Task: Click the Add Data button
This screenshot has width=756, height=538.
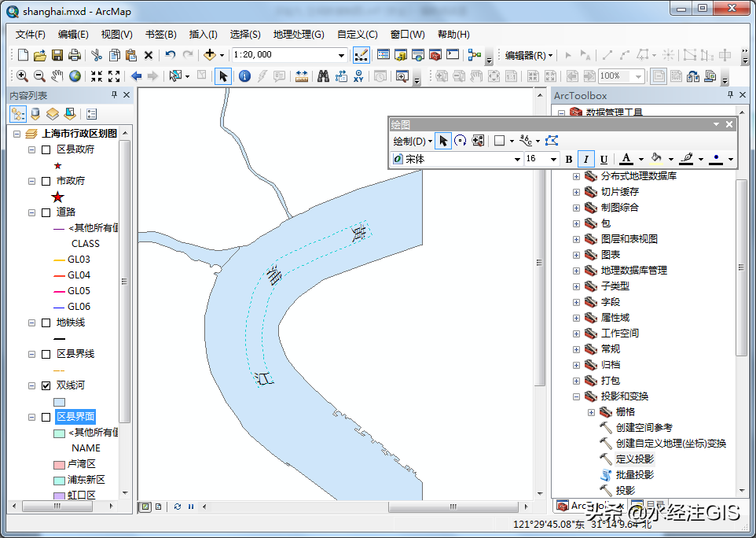Action: 210,55
